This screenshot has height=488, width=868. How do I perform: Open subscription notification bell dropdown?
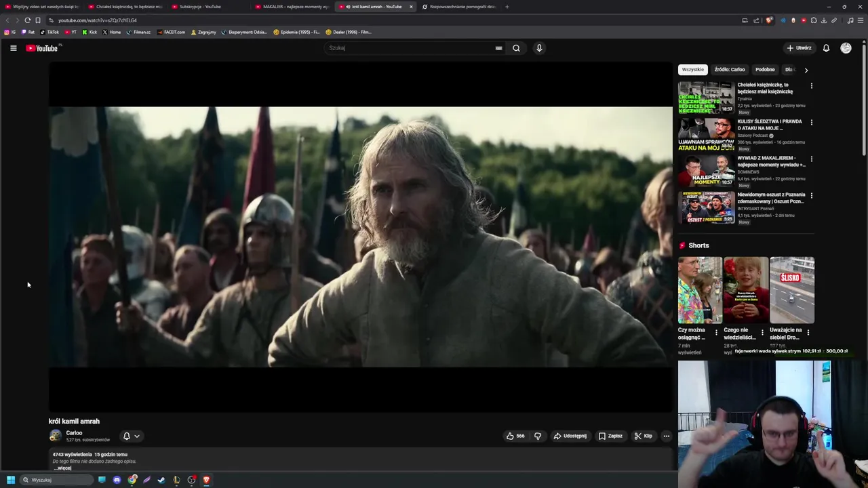coord(131,436)
